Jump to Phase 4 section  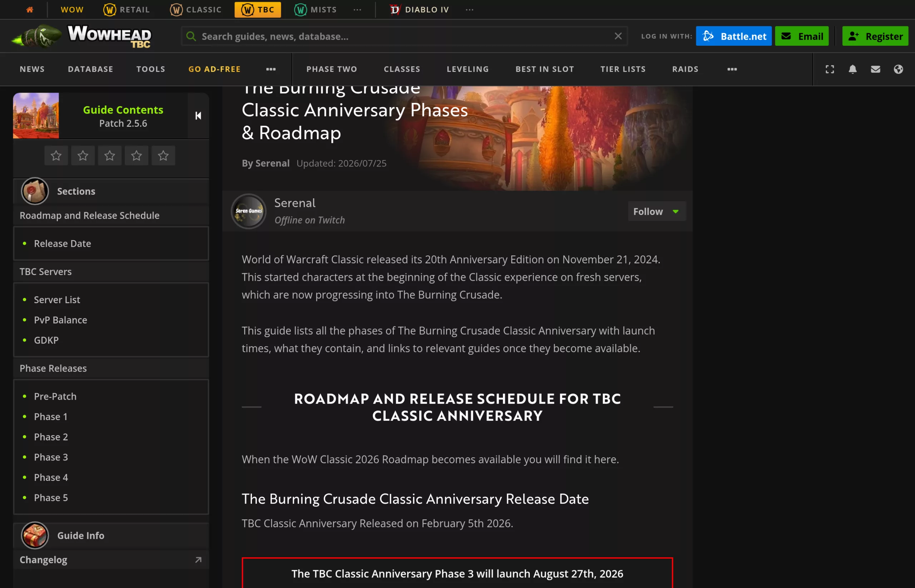pyautogui.click(x=51, y=477)
